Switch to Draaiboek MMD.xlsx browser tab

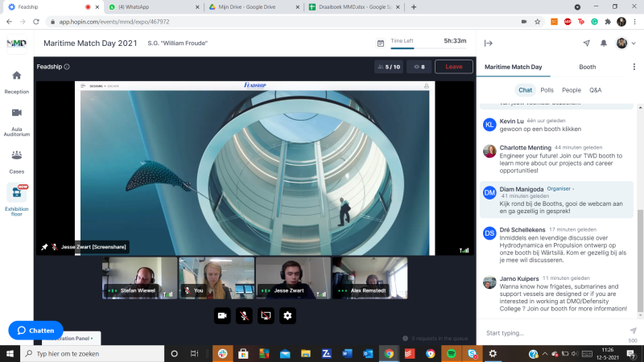pyautogui.click(x=353, y=7)
